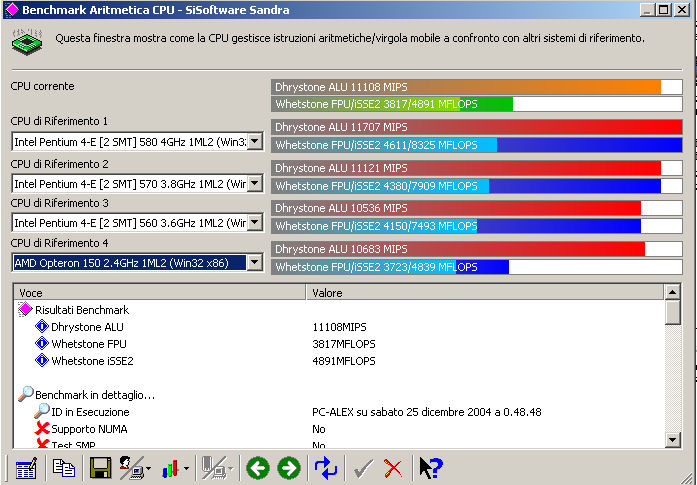Go back with the green left arrow
The image size is (697, 485).
[258, 468]
